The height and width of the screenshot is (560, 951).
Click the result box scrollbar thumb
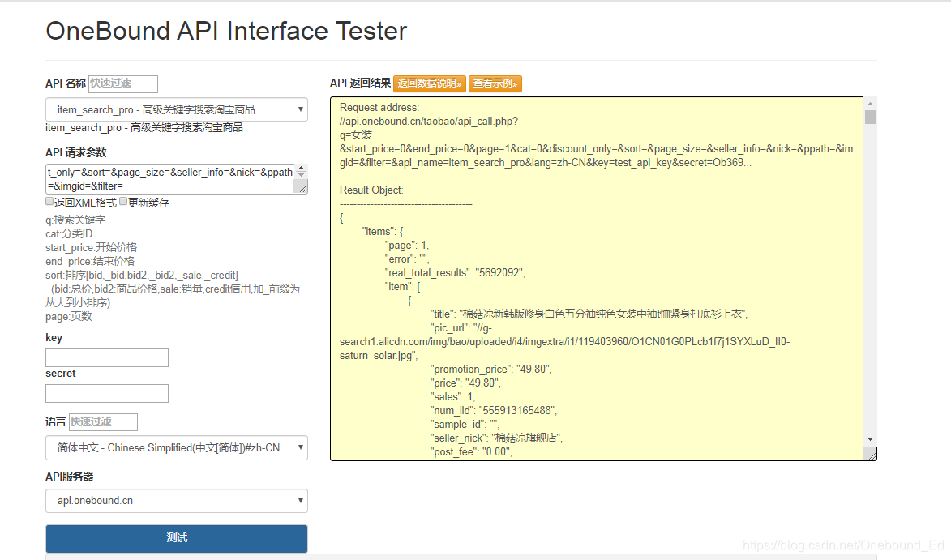point(871,117)
